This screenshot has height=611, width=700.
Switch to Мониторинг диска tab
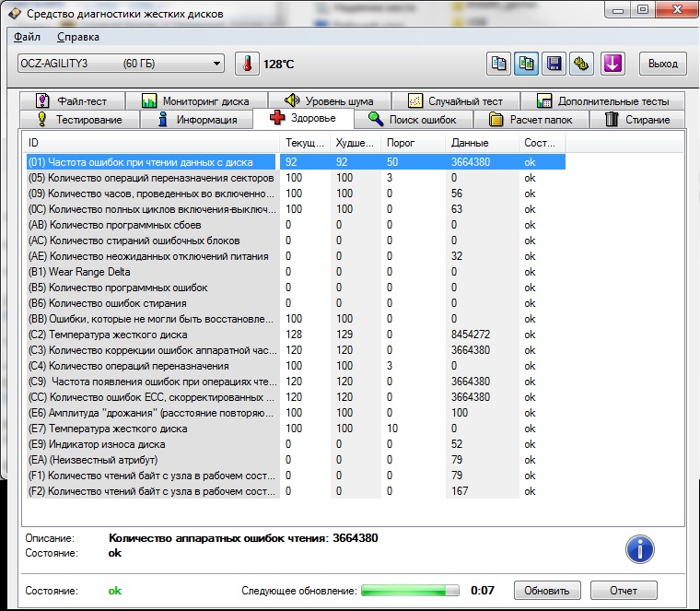pos(196,101)
